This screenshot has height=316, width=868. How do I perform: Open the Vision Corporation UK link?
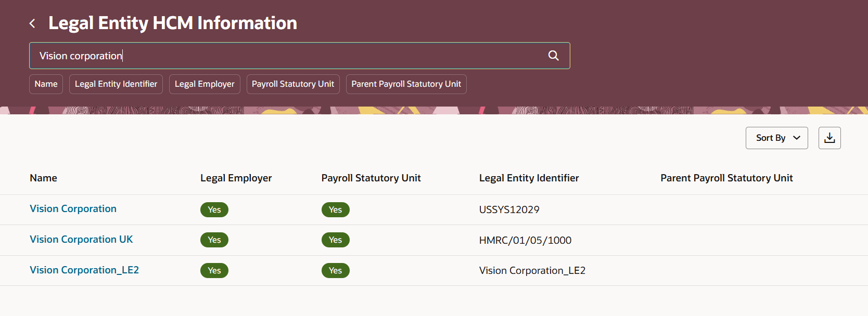pos(81,239)
